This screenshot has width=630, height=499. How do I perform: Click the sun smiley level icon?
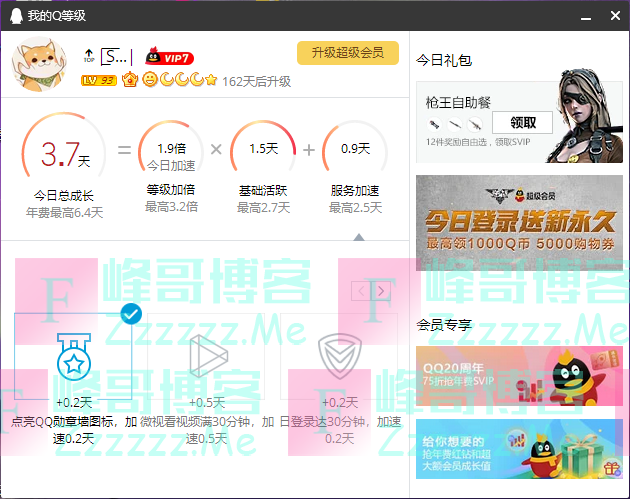150,80
